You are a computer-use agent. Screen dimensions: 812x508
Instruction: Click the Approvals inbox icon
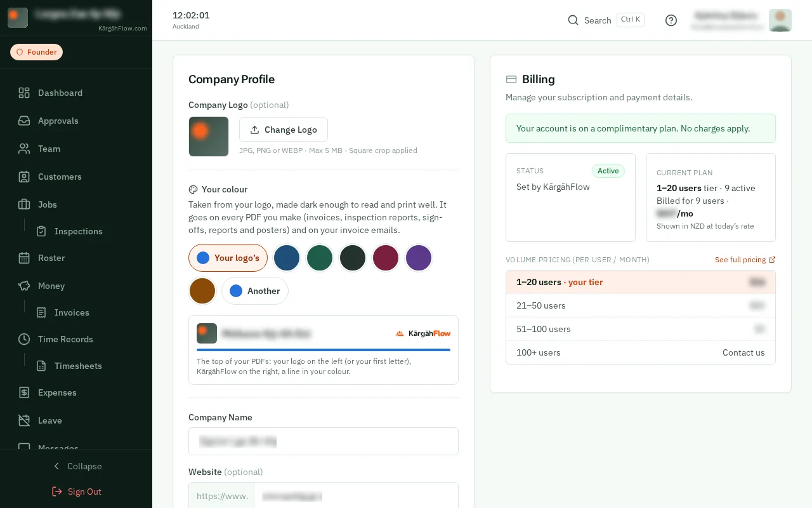point(24,121)
